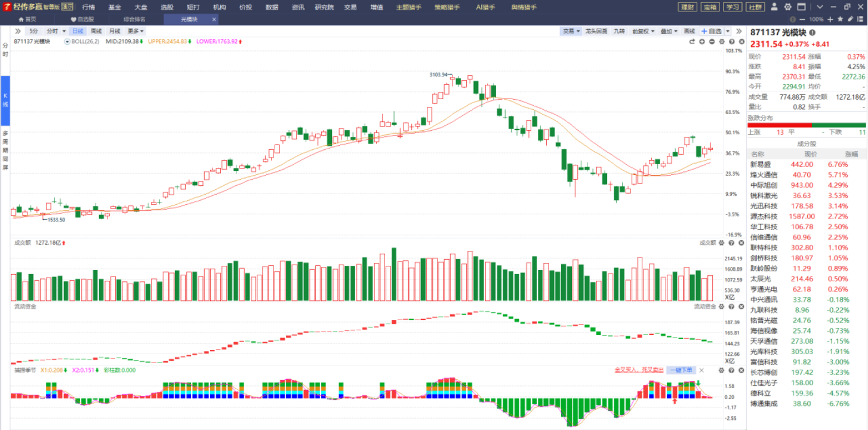Open the AI猎手 menu
The height and width of the screenshot is (430, 868).
[x=485, y=7]
